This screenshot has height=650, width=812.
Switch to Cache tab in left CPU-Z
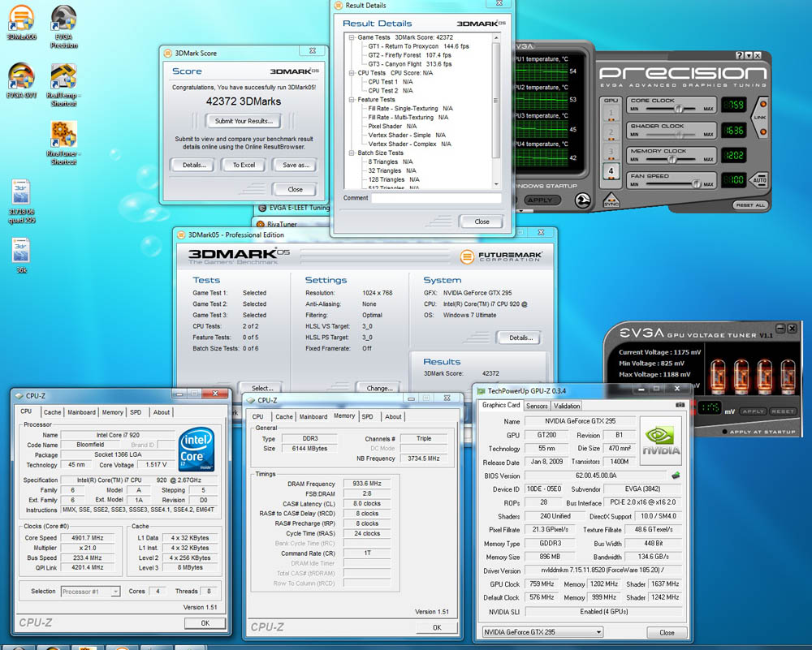[52, 412]
